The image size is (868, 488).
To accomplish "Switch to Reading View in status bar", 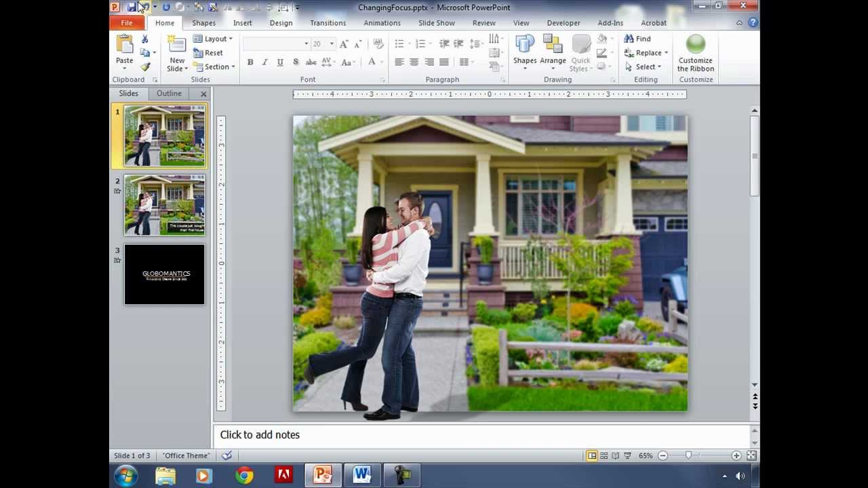I will [x=616, y=456].
